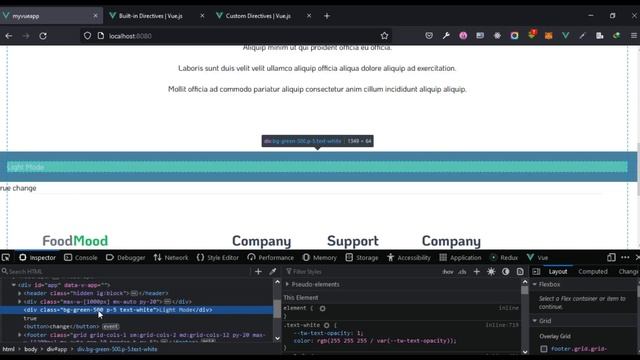The width and height of the screenshot is (640, 360).
Task: Open the Network devtools tab
Action: (x=171, y=258)
